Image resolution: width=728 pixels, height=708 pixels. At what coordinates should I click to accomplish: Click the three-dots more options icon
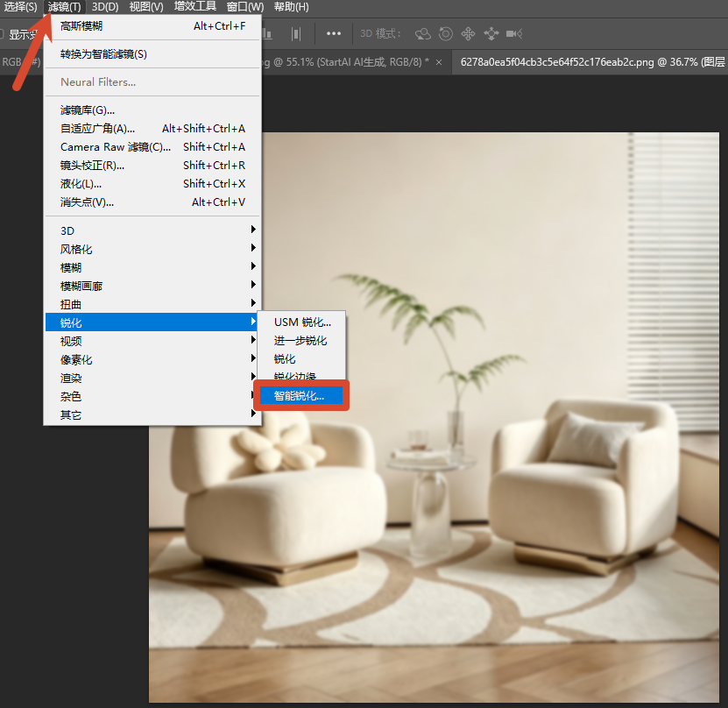[x=334, y=33]
